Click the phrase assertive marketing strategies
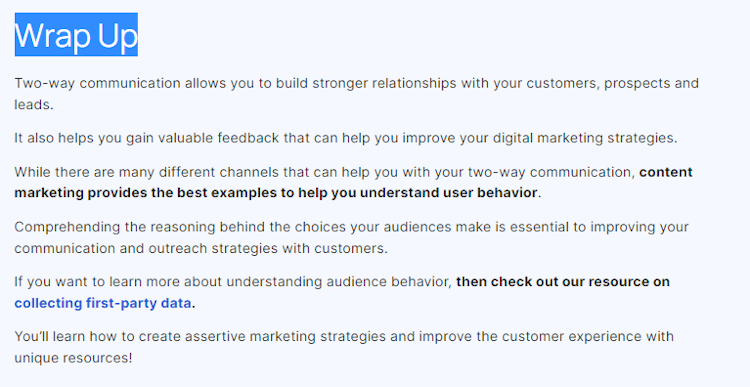 click(x=285, y=337)
